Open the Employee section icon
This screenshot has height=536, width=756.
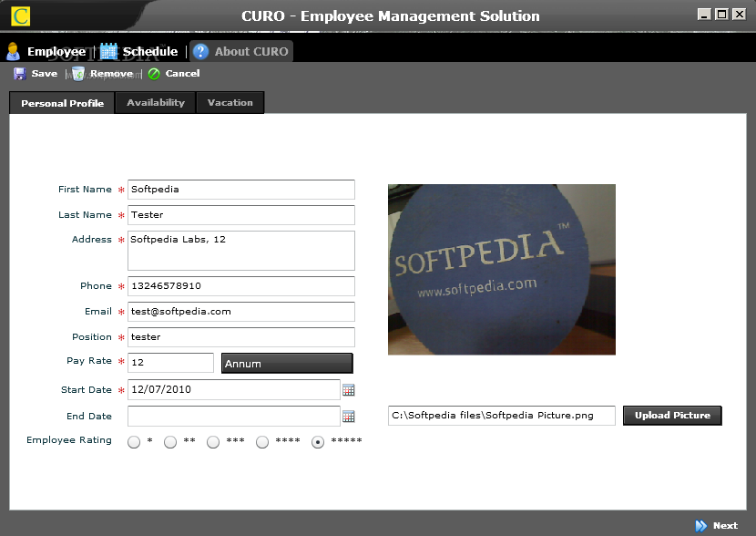[x=13, y=51]
